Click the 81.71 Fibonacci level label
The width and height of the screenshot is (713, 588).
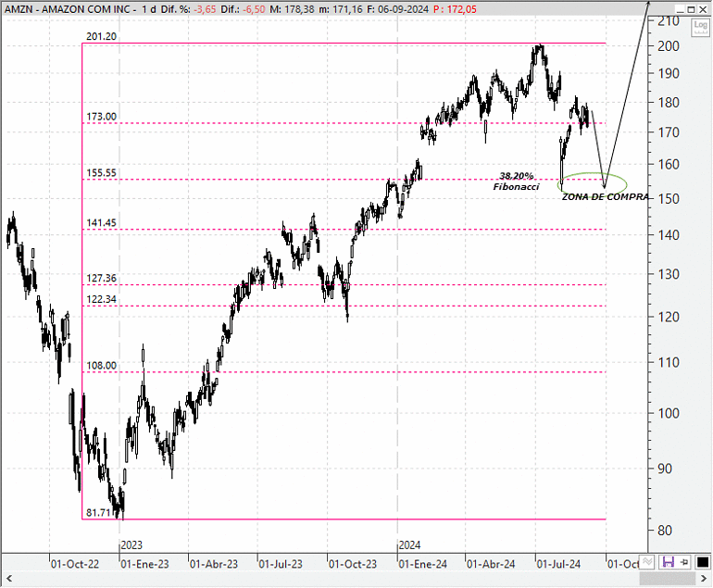98,513
